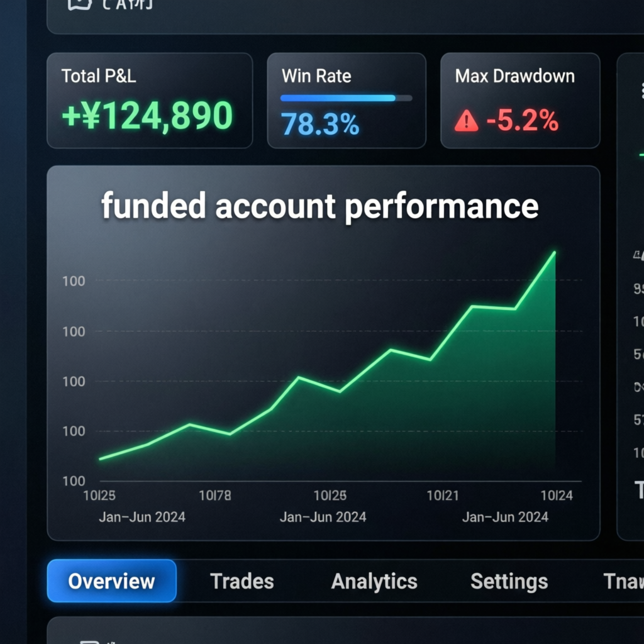Viewport: 644px width, 644px height.
Task: Click the chart's peak at the line's end
Action: click(x=555, y=253)
